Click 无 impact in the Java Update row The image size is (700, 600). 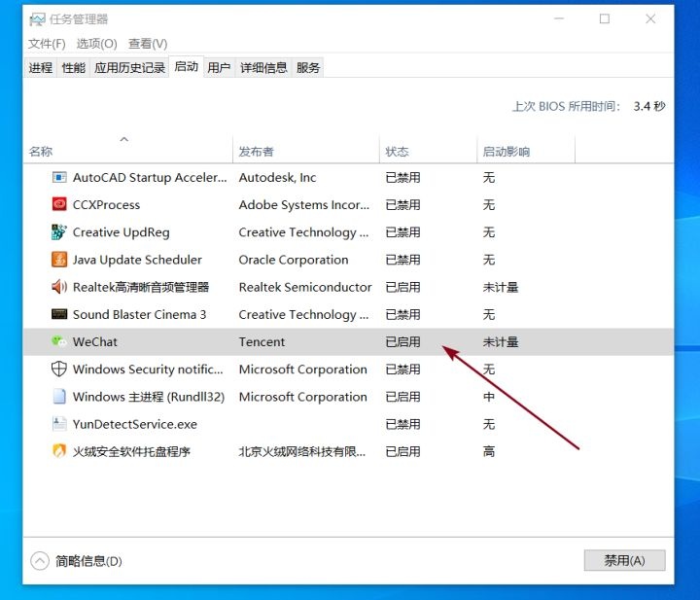(x=489, y=260)
